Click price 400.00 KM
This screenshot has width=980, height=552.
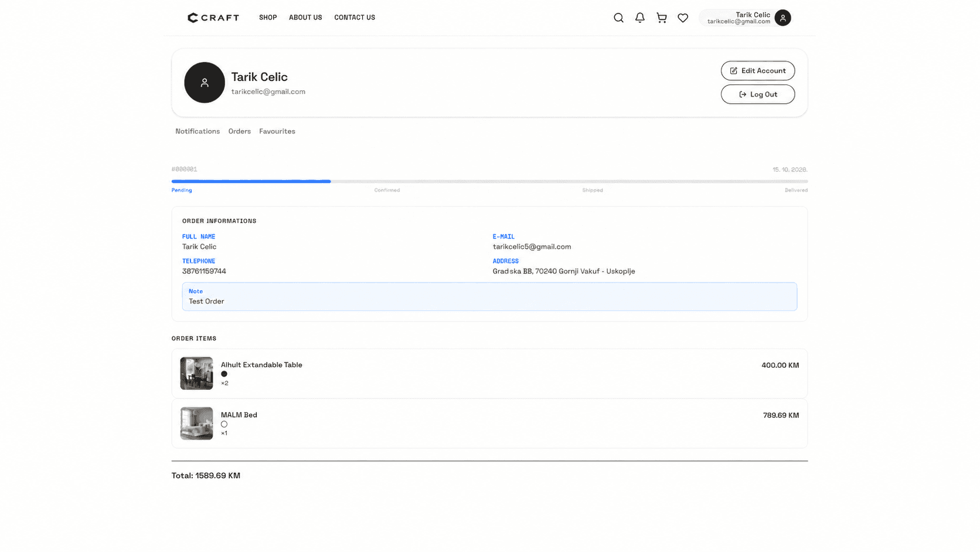coord(780,365)
